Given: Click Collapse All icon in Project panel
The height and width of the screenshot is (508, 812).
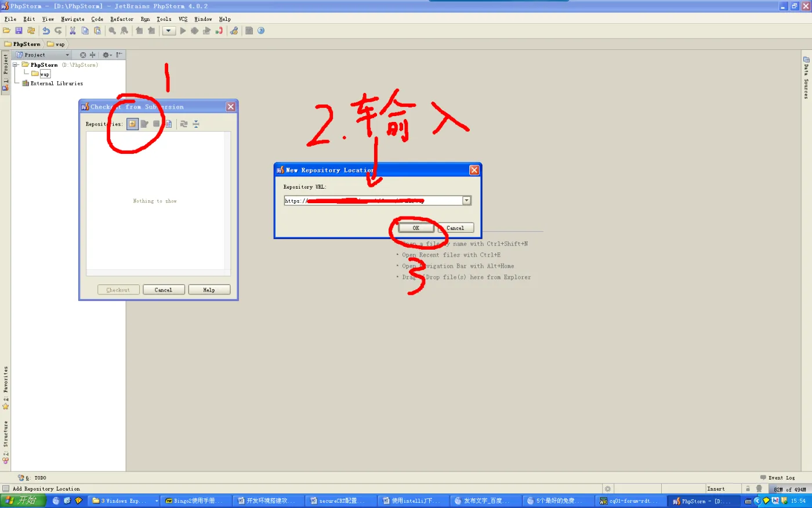Looking at the screenshot, I should [92, 55].
